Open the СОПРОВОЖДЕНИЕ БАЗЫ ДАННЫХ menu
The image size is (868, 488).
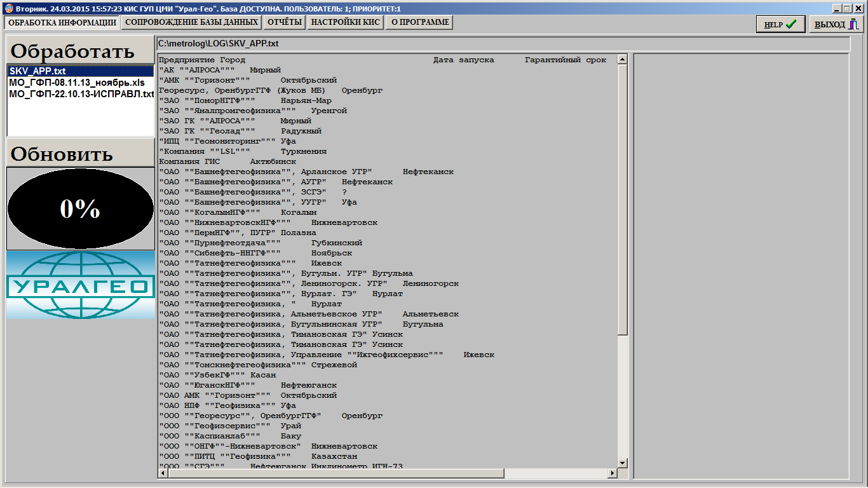click(192, 22)
